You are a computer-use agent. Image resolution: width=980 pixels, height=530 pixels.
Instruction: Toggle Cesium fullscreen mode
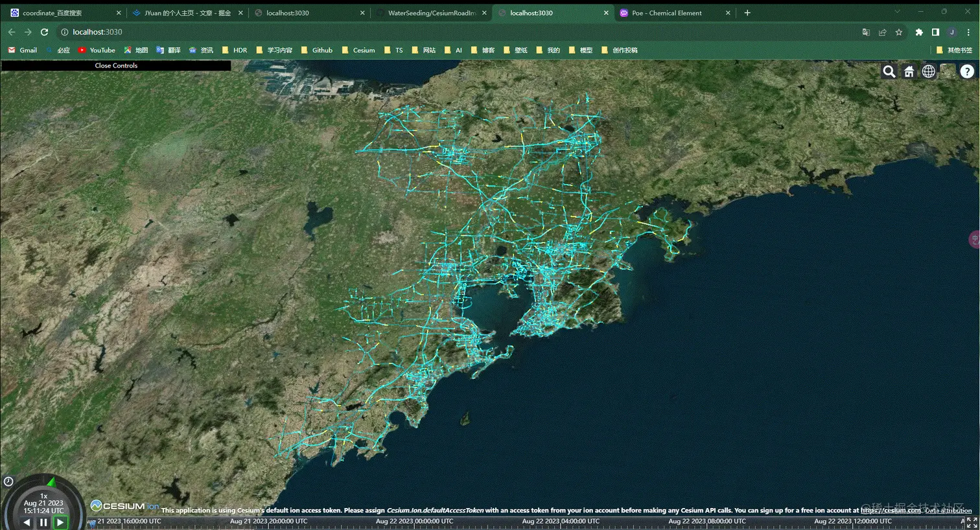tap(972, 522)
